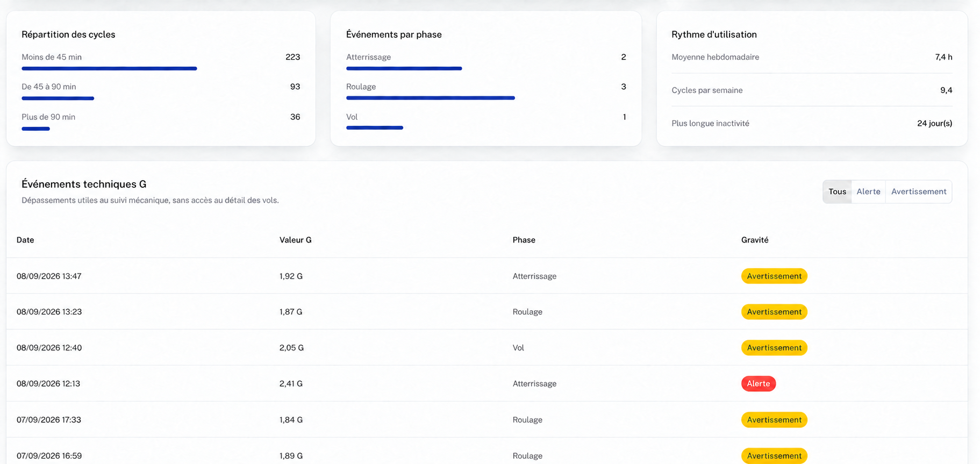
Task: Click the Gravité column header
Action: [755, 240]
